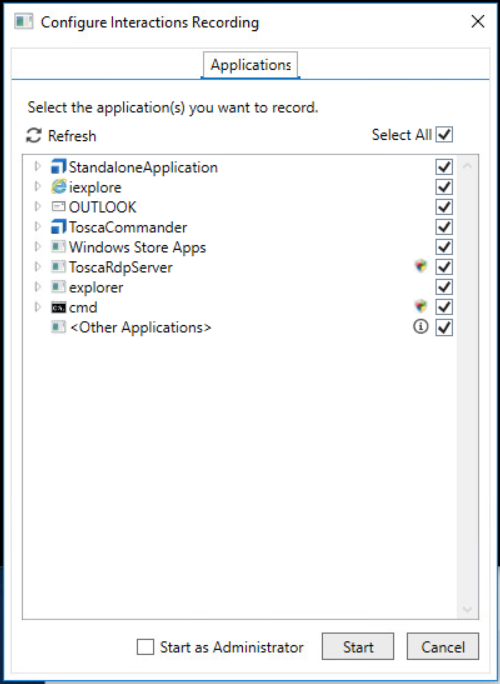
Task: Click the cmd black console icon
Action: pos(58,308)
